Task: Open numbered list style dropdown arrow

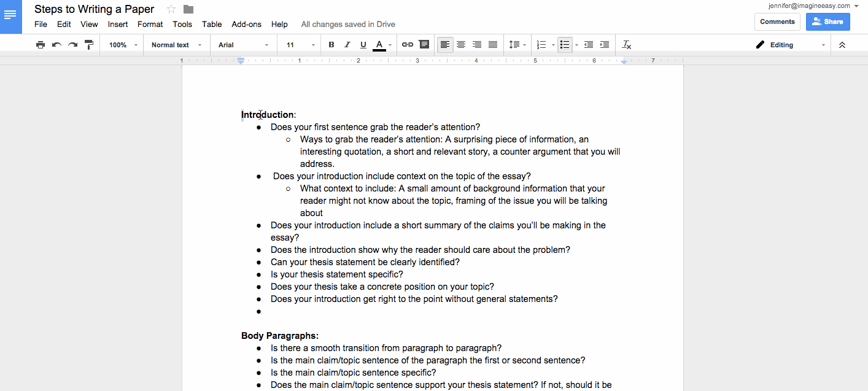Action: click(x=553, y=45)
